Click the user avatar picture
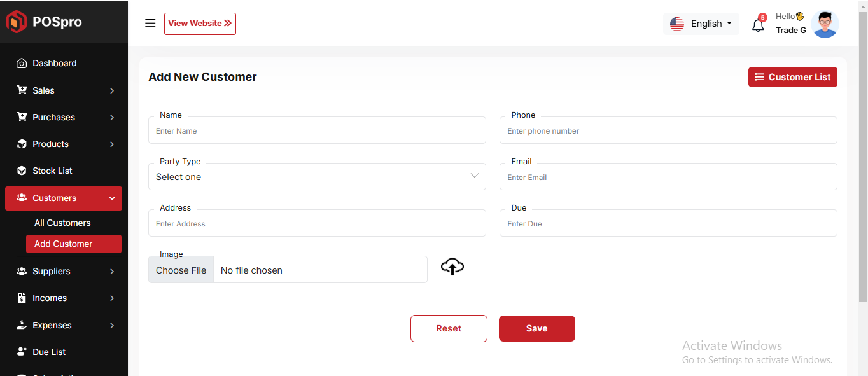The image size is (868, 376). [x=825, y=24]
